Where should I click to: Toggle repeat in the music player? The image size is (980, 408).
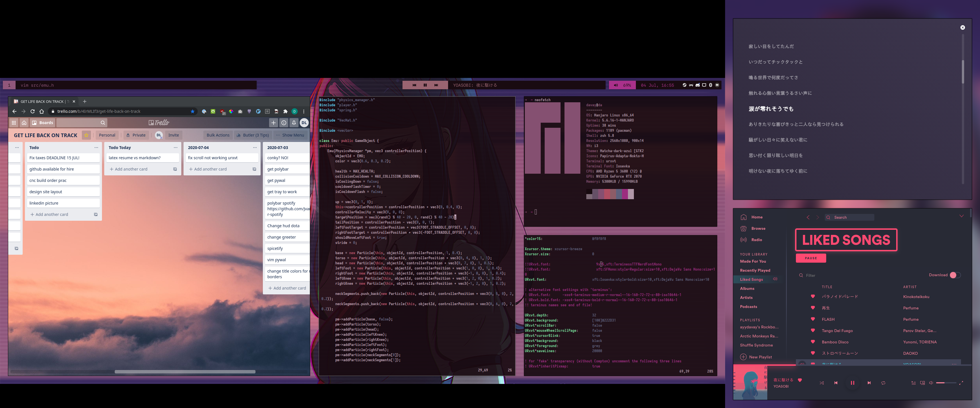click(x=883, y=383)
